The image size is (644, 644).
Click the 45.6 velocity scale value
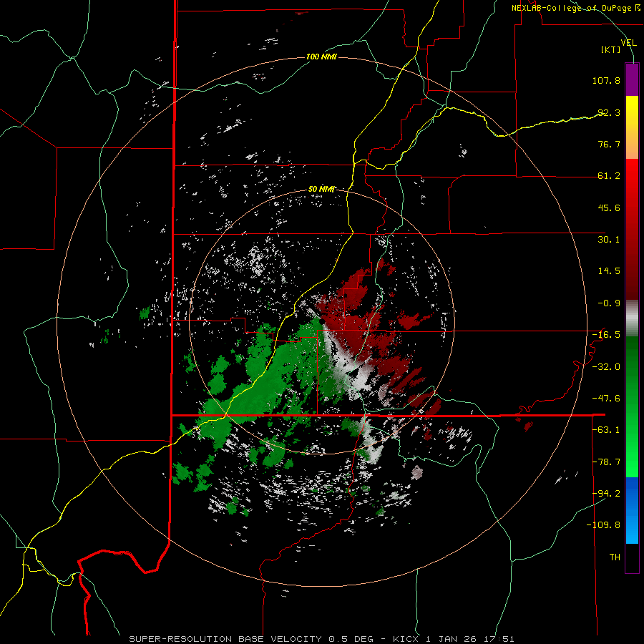609,208
